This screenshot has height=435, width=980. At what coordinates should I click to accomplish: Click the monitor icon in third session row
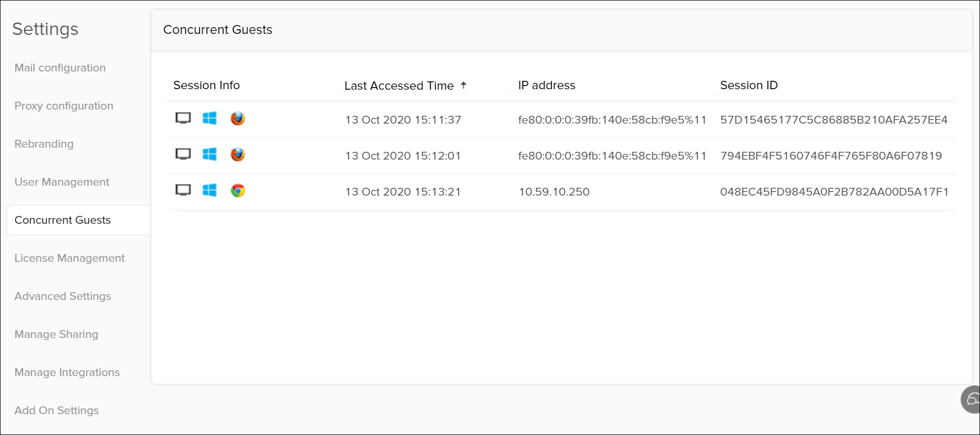click(183, 190)
